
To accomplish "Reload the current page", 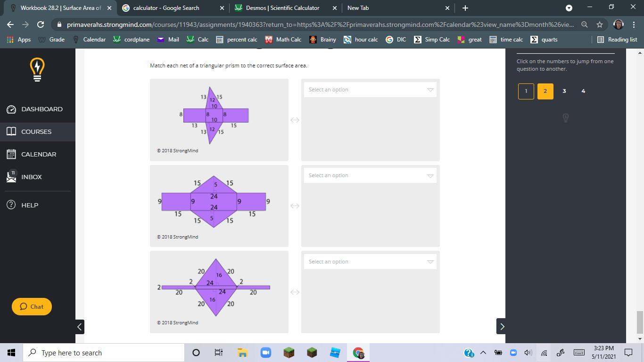I will click(41, 25).
